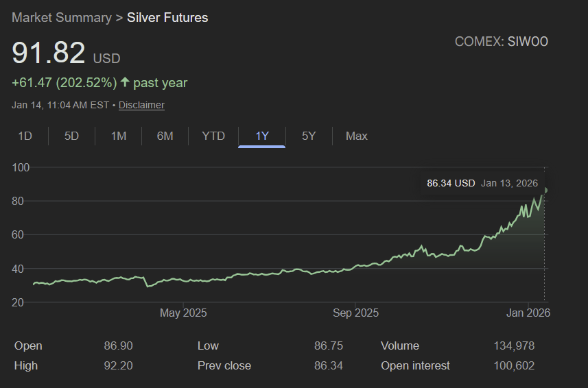
Task: Click the COMEX: SIWOO ticker label
Action: click(501, 42)
